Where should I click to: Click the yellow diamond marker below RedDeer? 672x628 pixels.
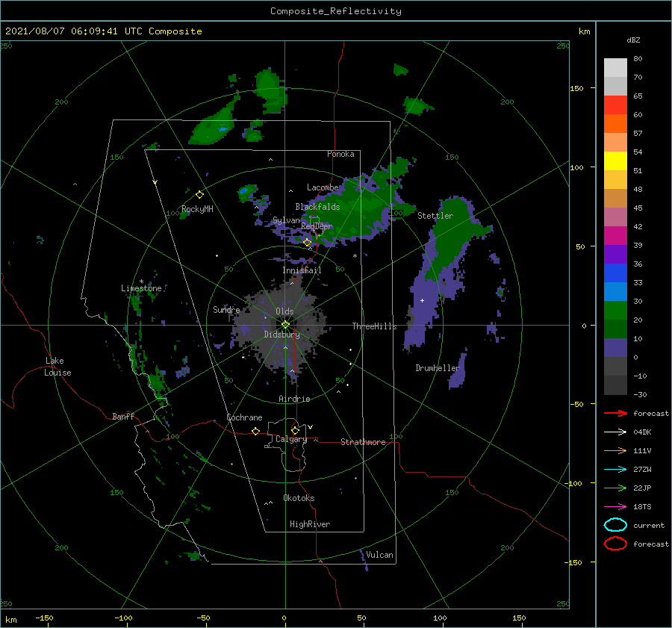tap(308, 243)
